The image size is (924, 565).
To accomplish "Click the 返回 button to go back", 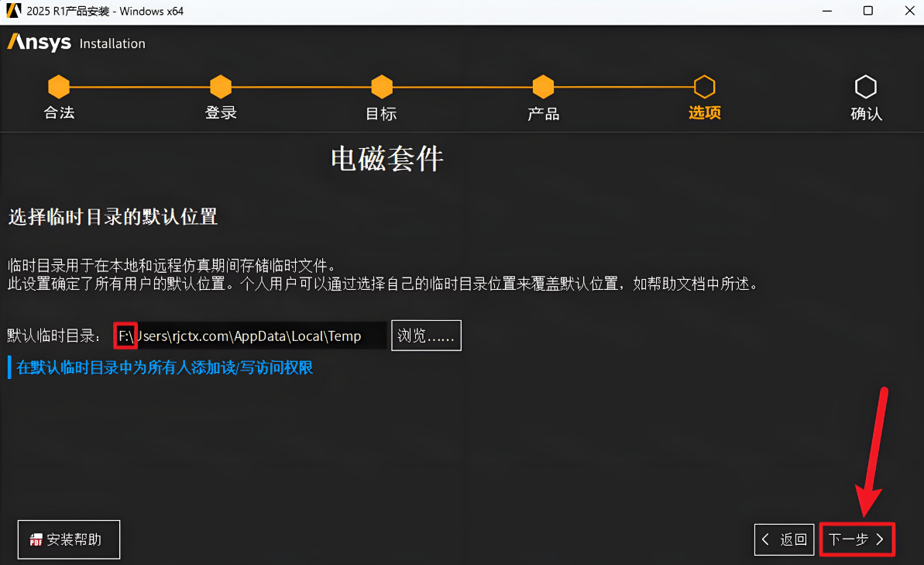I will (x=785, y=539).
